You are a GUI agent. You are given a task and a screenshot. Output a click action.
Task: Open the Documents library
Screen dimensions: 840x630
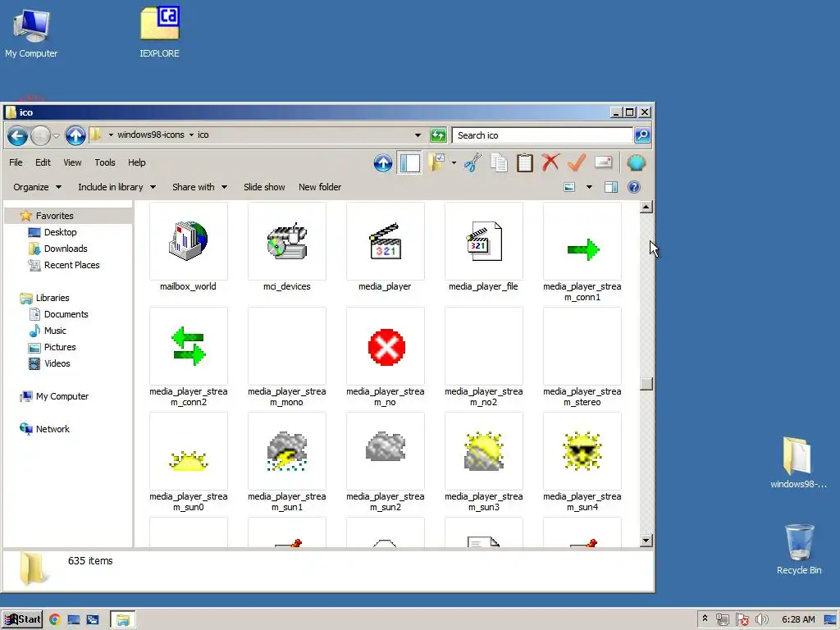pyautogui.click(x=66, y=314)
